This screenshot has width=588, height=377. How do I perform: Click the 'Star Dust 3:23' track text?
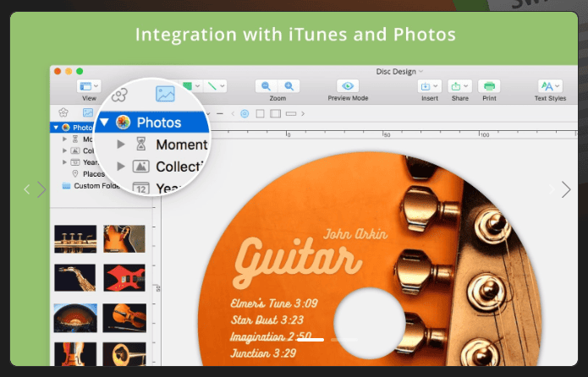267,320
